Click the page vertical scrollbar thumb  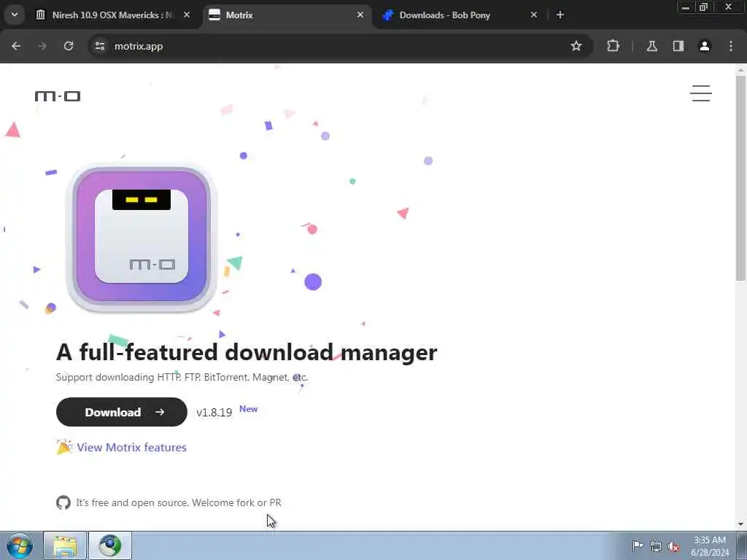point(741,178)
